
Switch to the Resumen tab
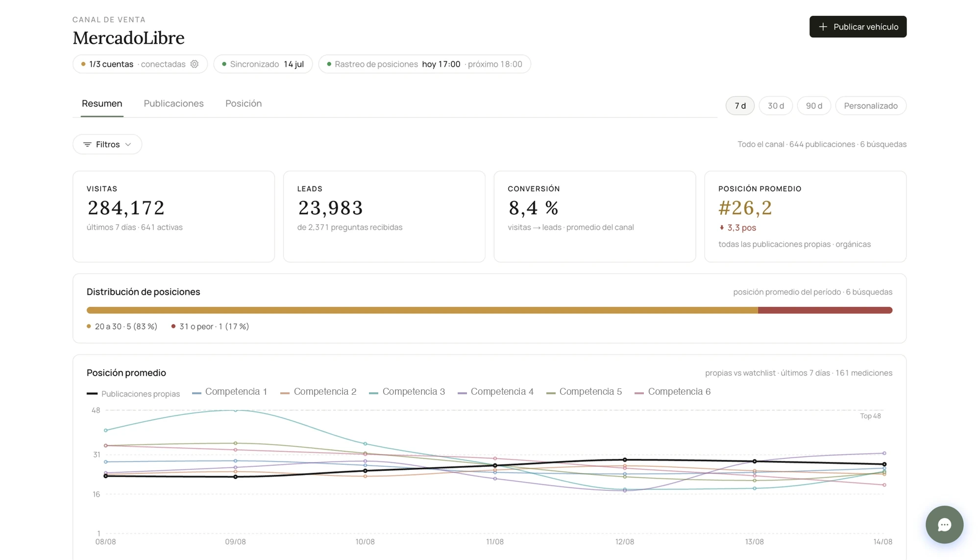tap(102, 103)
